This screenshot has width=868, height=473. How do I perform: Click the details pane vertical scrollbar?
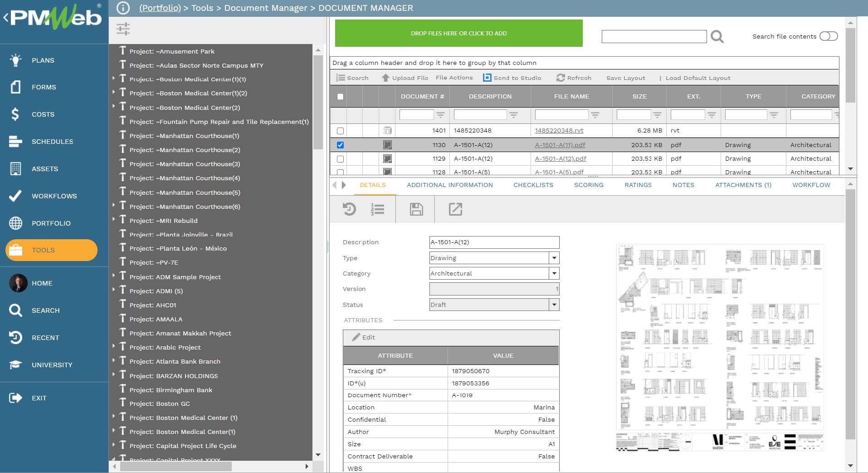coord(850,315)
